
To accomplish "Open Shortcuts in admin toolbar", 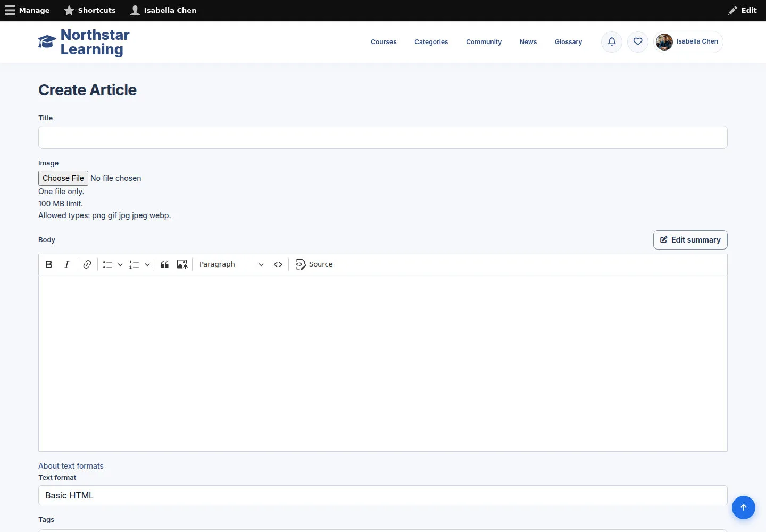I will [x=90, y=10].
